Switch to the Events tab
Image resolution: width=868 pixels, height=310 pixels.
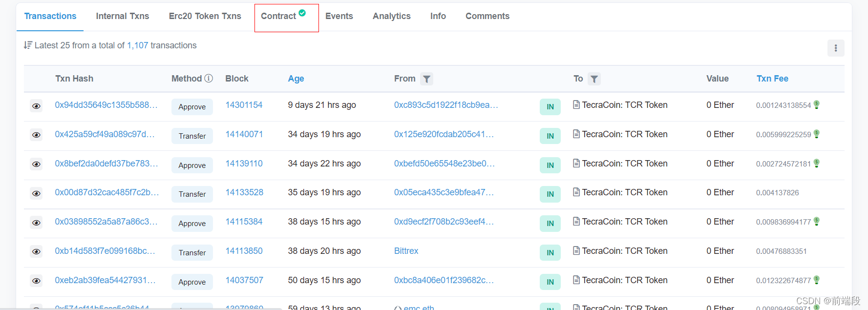(x=339, y=16)
